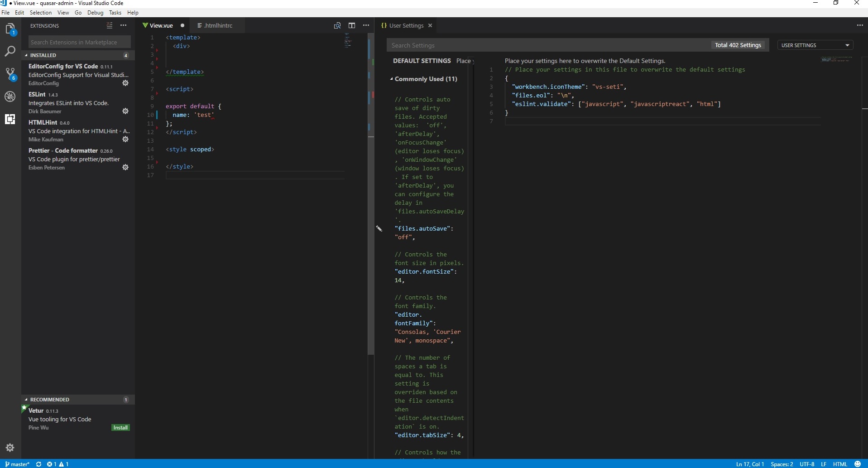Open the Debug menu
Screen dimensions: 868x468
95,12
